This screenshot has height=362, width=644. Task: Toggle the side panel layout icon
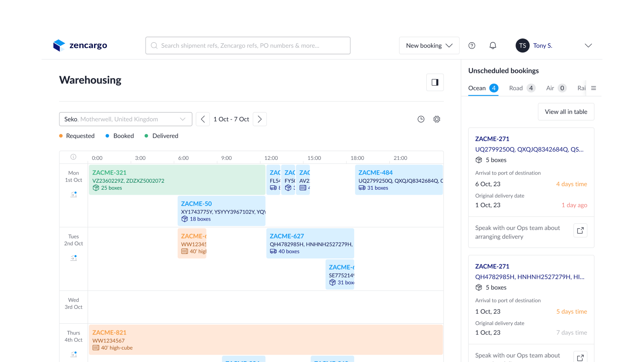(435, 82)
